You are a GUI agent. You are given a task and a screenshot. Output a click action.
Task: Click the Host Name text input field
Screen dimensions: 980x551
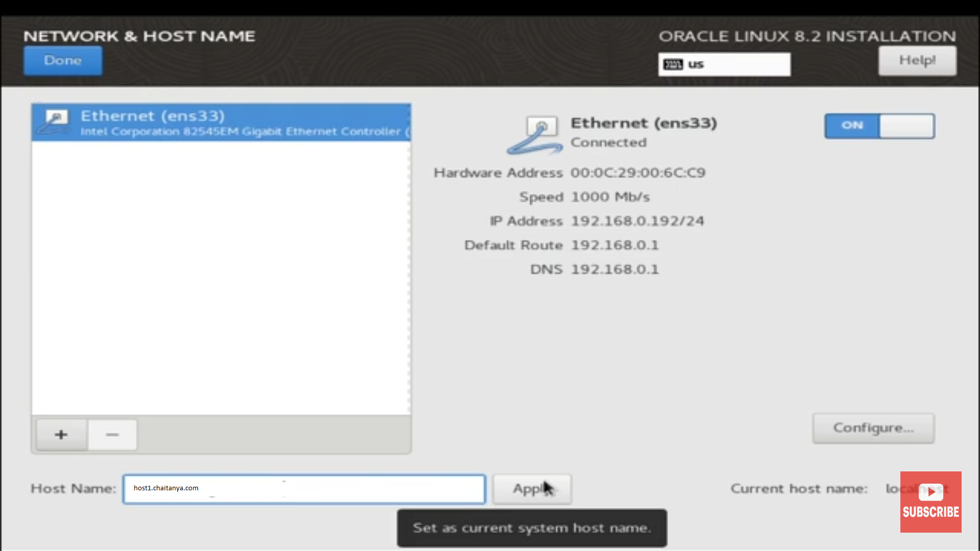coord(304,489)
